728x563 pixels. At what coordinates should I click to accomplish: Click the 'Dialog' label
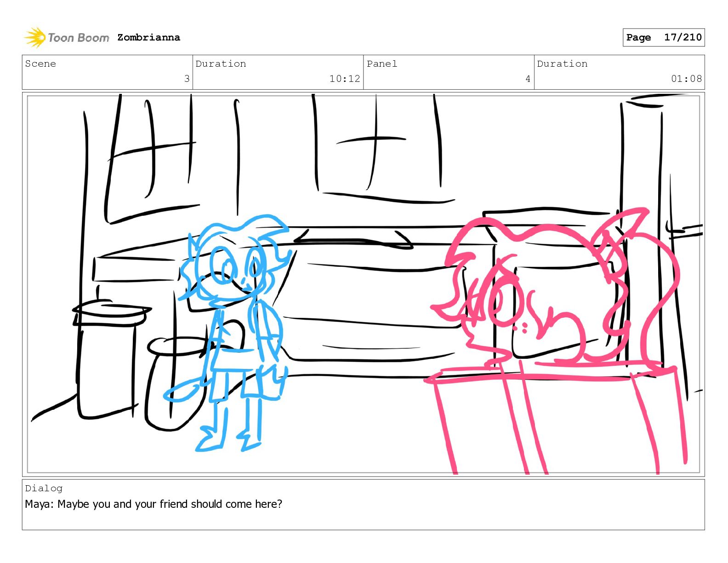(x=44, y=488)
